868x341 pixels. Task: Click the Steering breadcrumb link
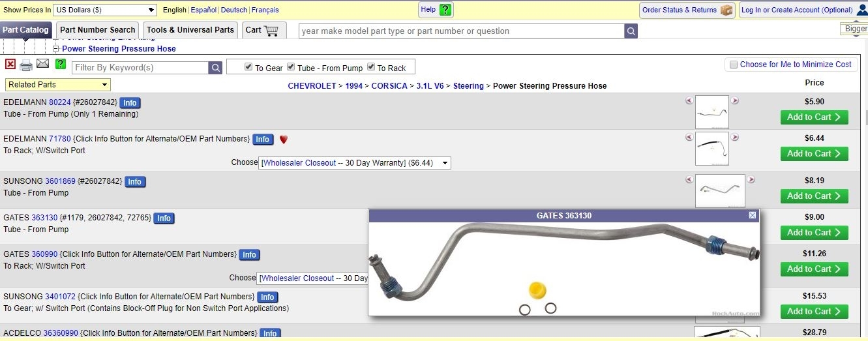click(468, 86)
